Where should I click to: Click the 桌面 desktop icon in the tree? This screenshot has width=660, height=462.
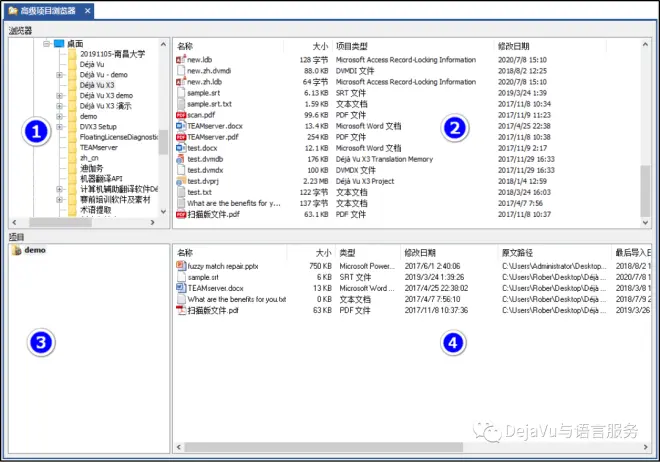tap(59, 44)
